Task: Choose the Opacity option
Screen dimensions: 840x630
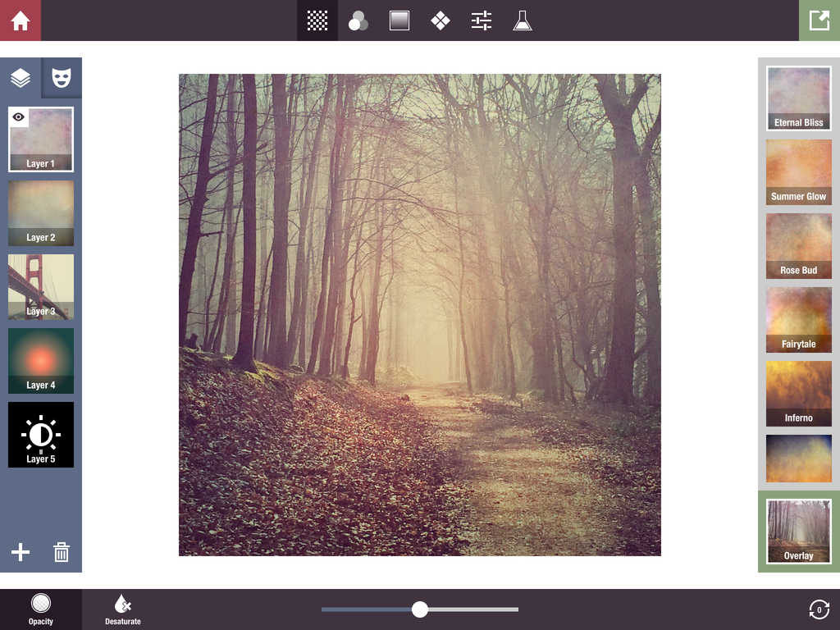Action: 41,609
